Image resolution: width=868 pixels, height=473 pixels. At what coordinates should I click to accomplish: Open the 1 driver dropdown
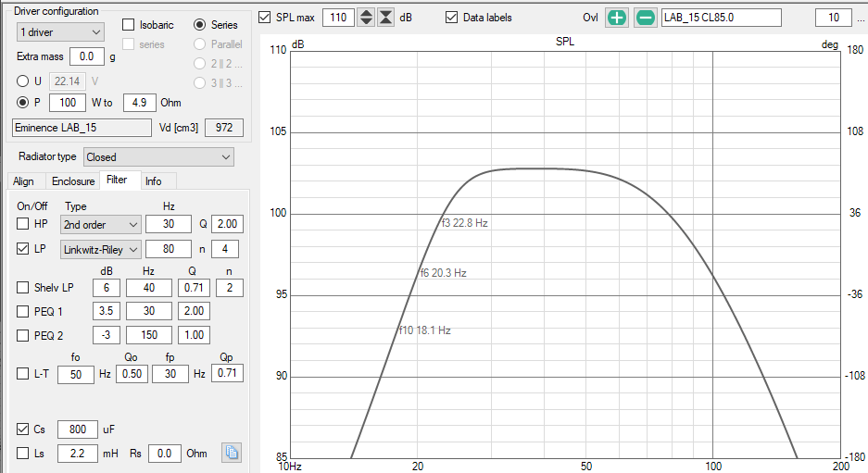coord(60,32)
